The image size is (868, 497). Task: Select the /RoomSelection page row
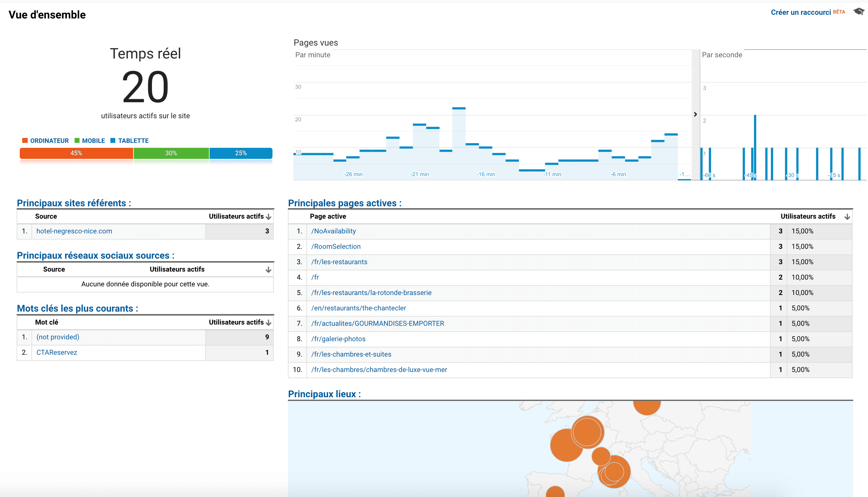(x=336, y=246)
